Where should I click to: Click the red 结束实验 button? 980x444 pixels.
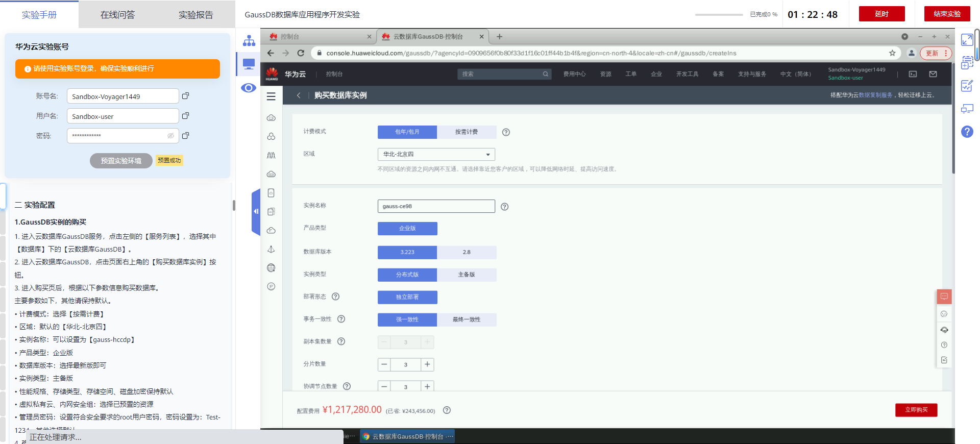tap(947, 14)
